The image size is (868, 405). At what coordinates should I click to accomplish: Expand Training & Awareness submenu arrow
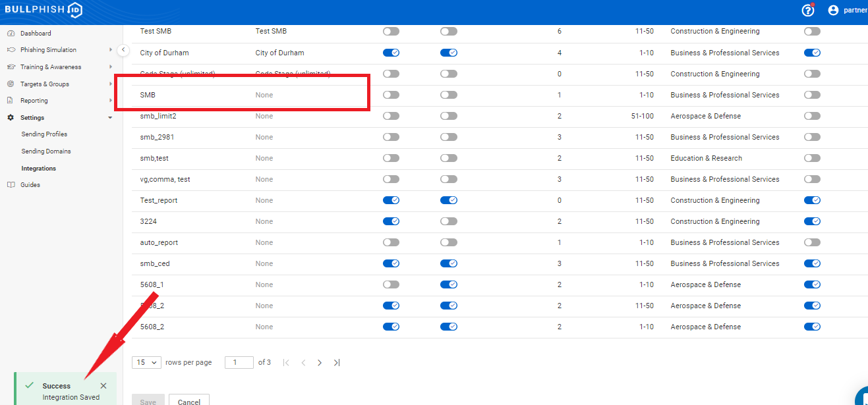click(x=110, y=67)
